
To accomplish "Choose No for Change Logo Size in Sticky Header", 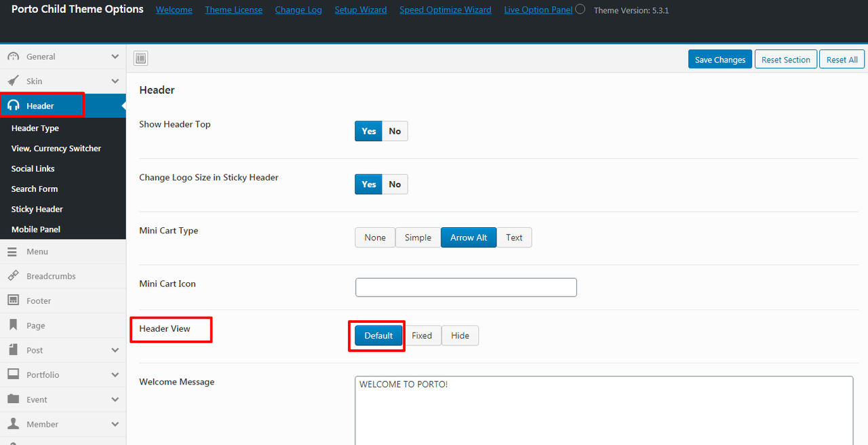I will (x=395, y=184).
